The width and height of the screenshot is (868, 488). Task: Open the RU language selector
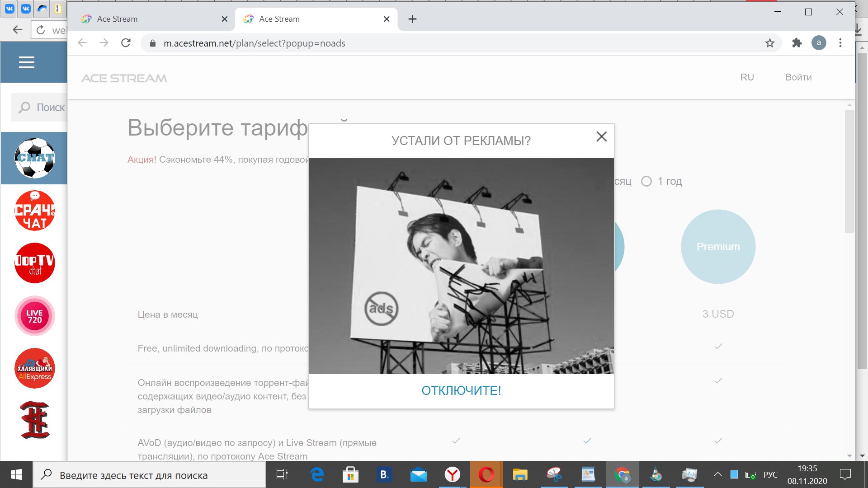(x=747, y=77)
